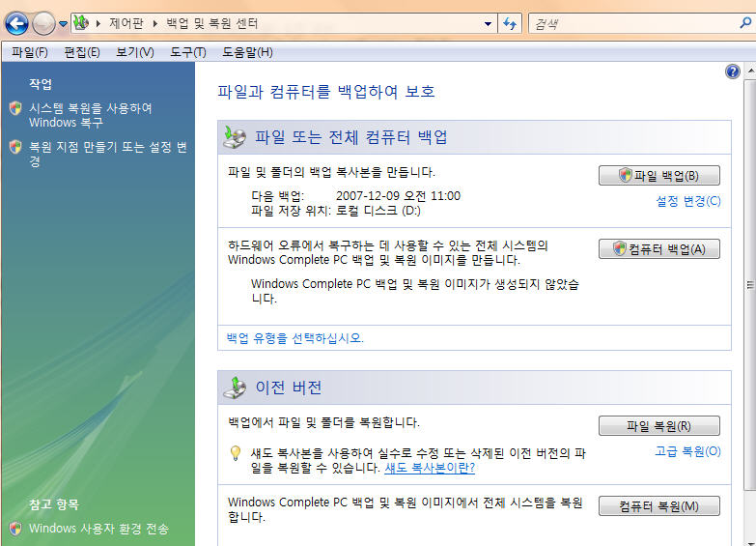
Task: Click the 파일 복원(R) button
Action: (x=659, y=426)
